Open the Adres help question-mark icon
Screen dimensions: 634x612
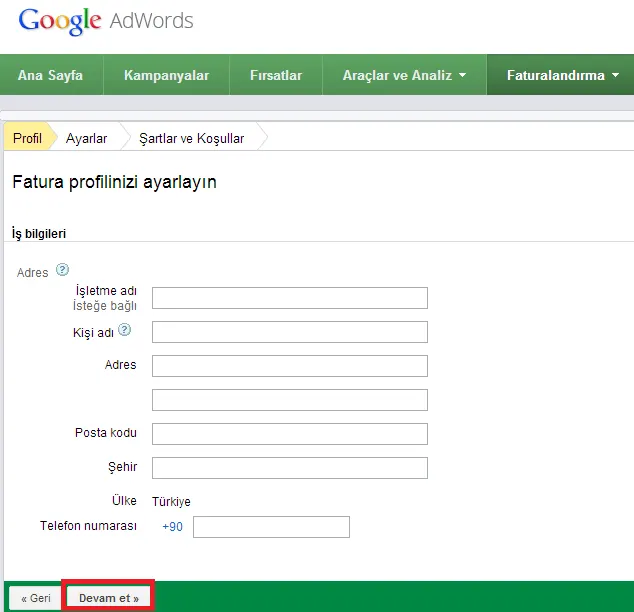62,270
